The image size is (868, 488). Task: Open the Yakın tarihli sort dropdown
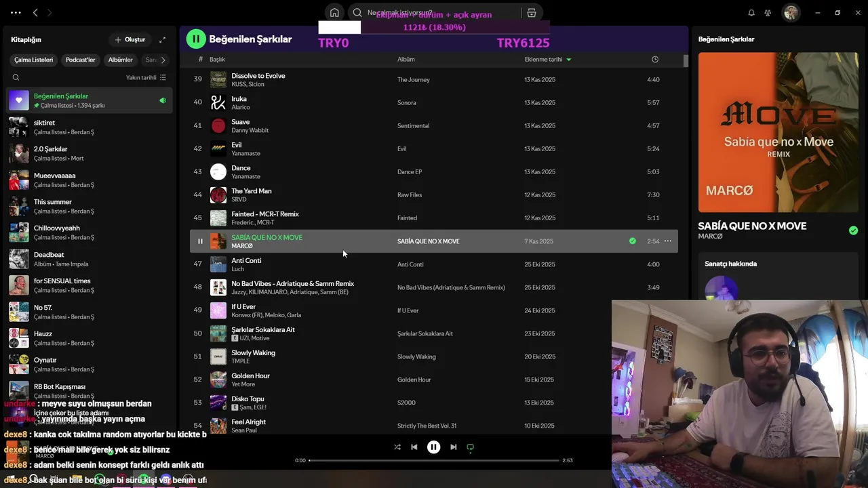[x=146, y=77]
